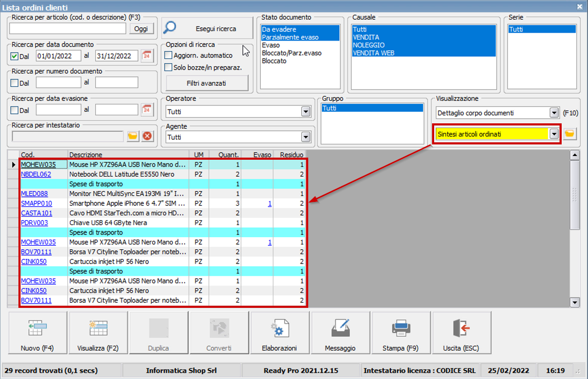Open Visualizza (F2) to view document

point(98,333)
